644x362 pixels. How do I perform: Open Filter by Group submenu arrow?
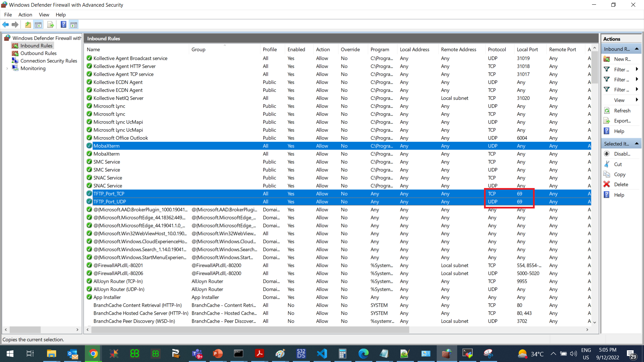(x=637, y=89)
